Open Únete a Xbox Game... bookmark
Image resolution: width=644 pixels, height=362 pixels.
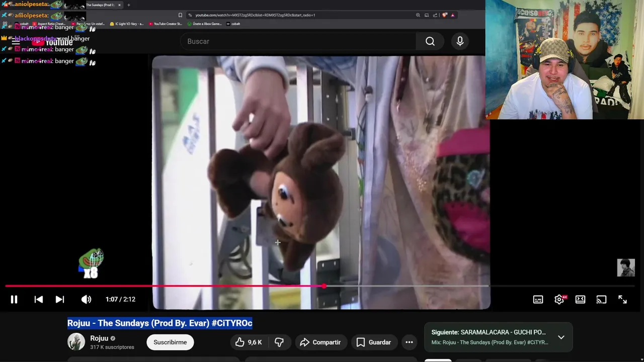click(204, 24)
